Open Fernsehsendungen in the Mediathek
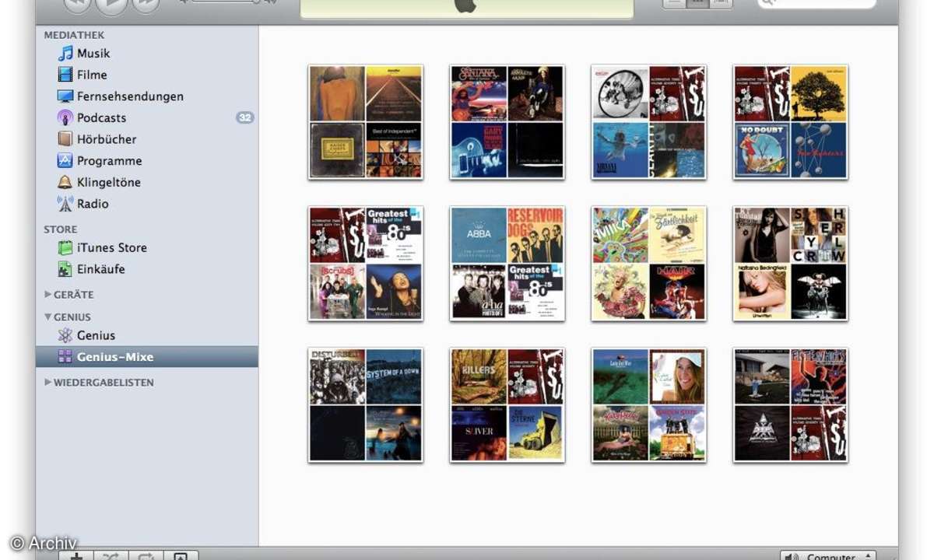The width and height of the screenshot is (934, 560). (129, 96)
